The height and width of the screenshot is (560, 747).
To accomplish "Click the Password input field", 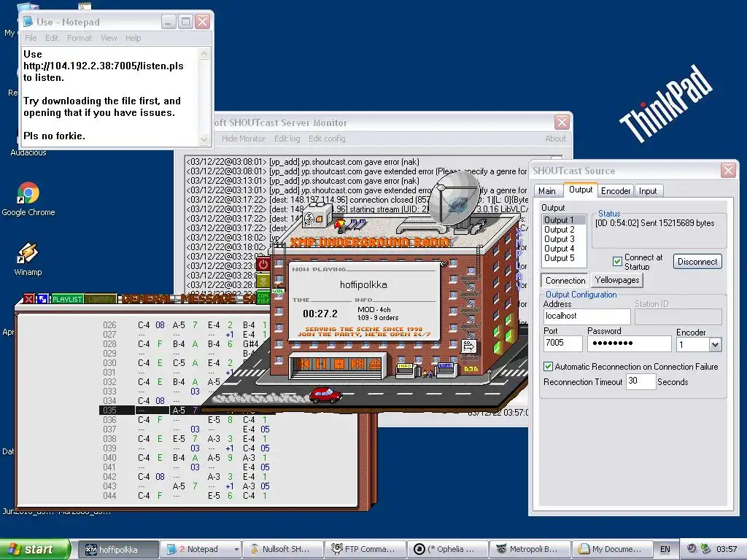I will 629,343.
